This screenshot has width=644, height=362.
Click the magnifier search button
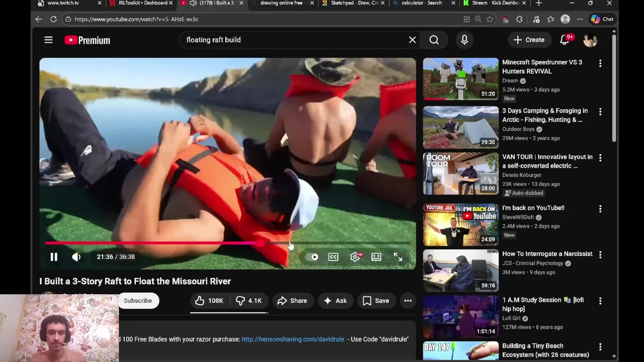434,40
